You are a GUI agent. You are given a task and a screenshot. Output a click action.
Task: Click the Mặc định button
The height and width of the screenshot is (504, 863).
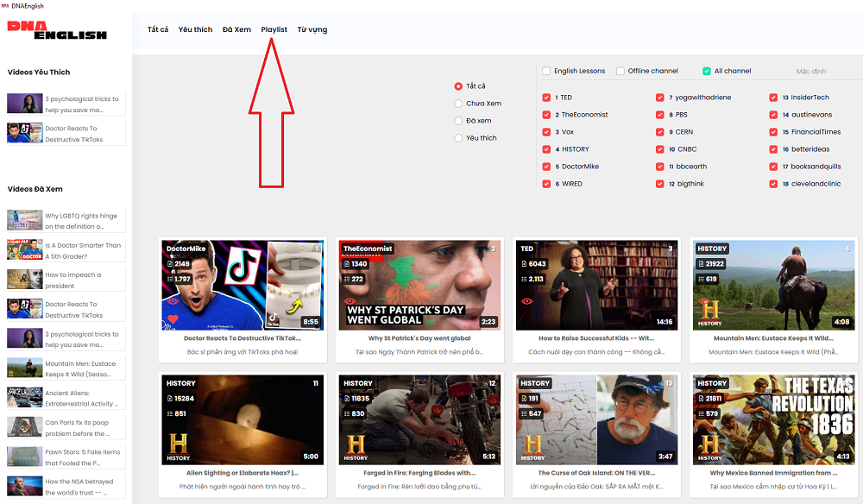pyautogui.click(x=811, y=72)
